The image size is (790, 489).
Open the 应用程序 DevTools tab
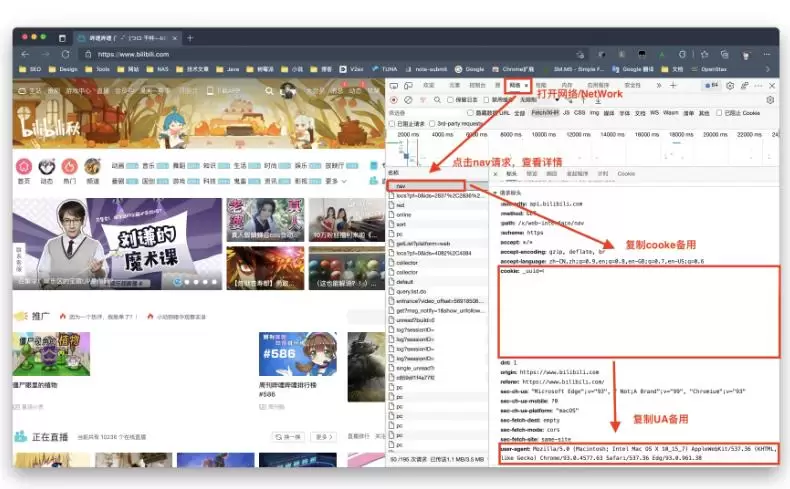598,86
